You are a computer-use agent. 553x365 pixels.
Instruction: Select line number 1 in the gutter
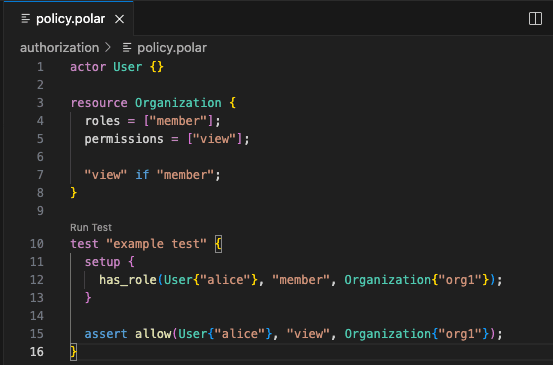40,67
